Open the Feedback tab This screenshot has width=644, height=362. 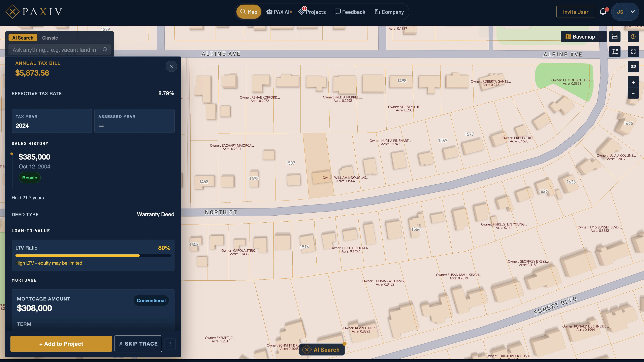tap(350, 12)
